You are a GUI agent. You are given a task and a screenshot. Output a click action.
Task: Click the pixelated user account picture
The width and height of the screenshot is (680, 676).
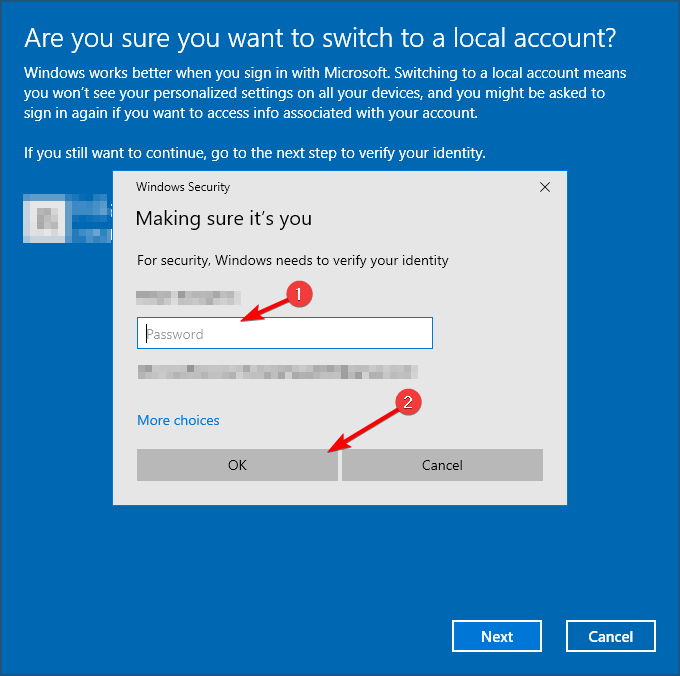click(x=45, y=218)
